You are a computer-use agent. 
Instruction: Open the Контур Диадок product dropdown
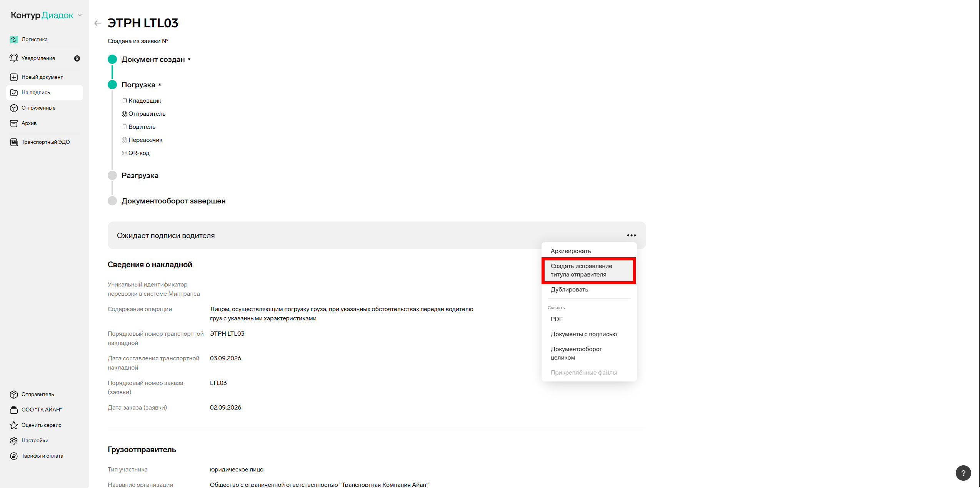click(x=46, y=15)
